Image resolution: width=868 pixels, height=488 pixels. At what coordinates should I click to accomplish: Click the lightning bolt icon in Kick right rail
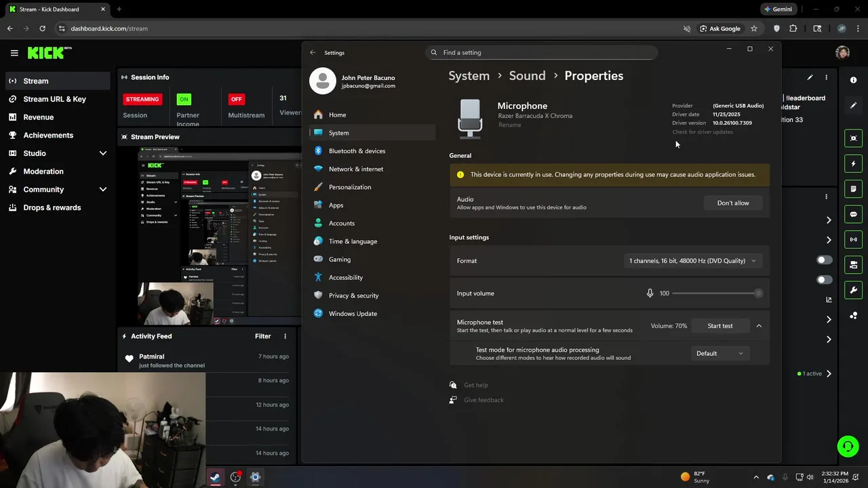tap(854, 163)
